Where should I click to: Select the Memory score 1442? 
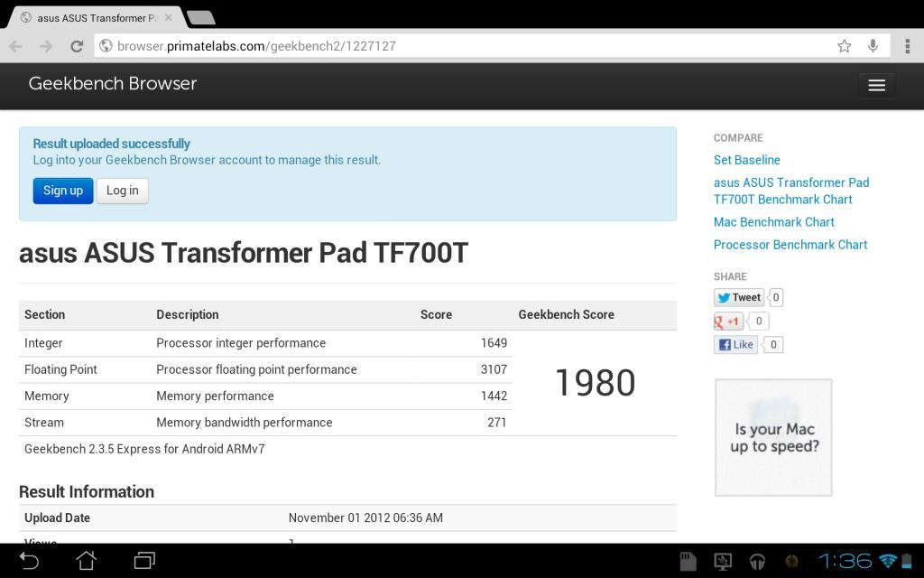[x=494, y=396]
